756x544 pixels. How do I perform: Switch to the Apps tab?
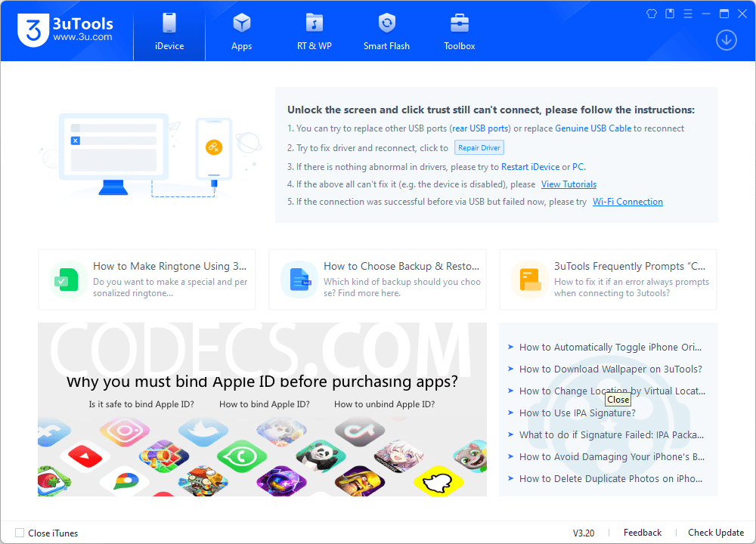pos(242,31)
